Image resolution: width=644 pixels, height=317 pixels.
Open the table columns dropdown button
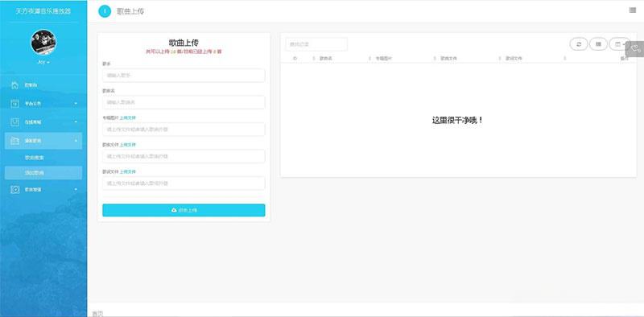tap(620, 44)
